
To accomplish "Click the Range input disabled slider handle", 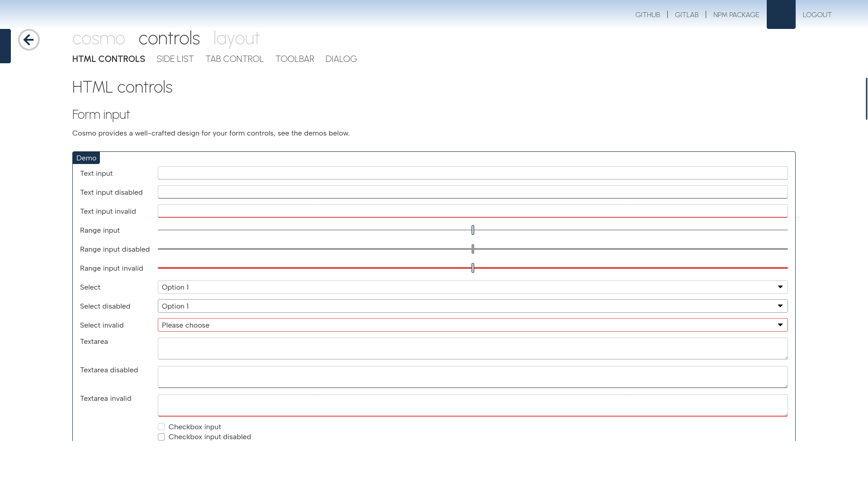I will click(x=473, y=249).
